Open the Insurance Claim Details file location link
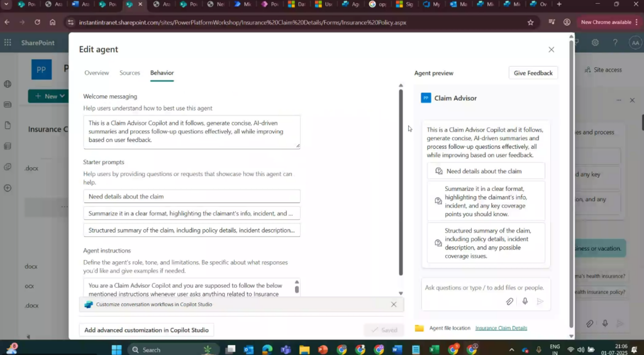The image size is (644, 355). tap(501, 328)
